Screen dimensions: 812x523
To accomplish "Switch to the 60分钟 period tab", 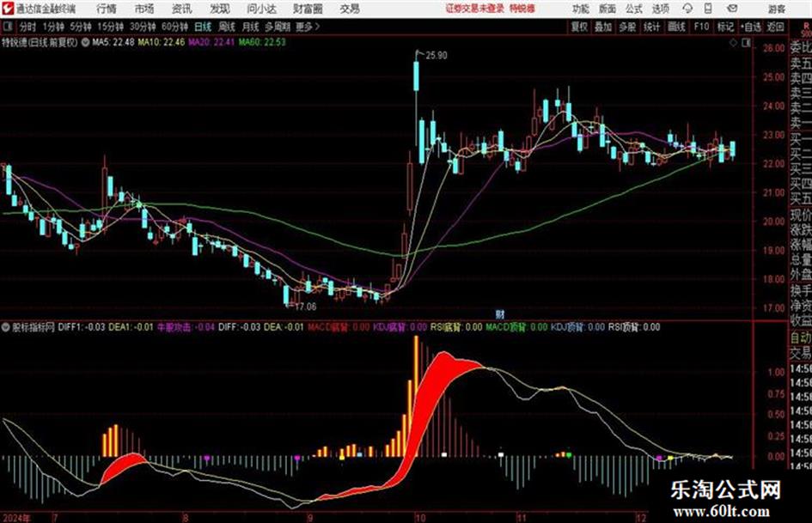I will (175, 27).
